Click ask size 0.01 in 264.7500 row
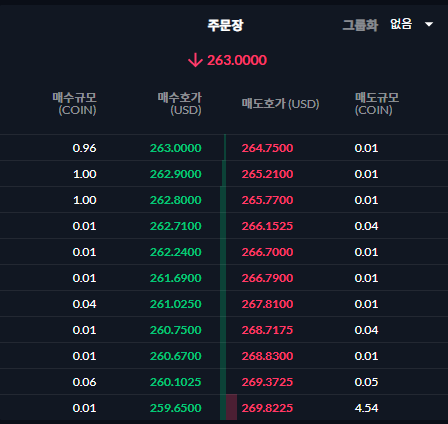 click(366, 148)
